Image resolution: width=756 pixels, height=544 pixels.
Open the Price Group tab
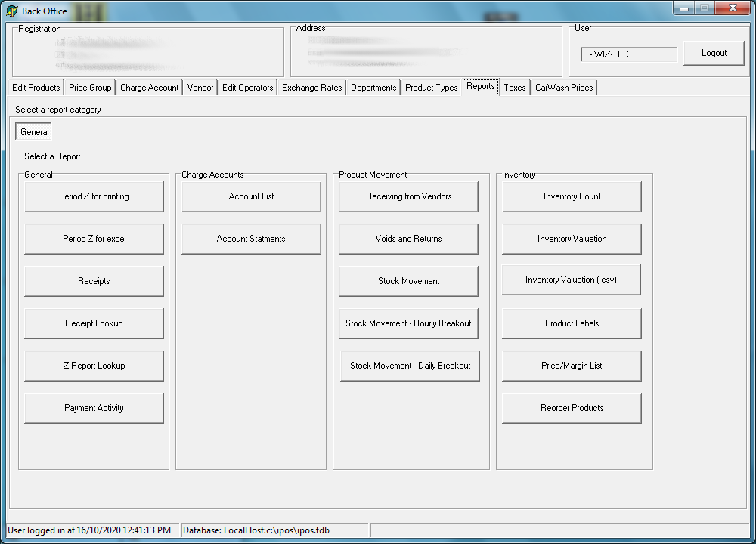[89, 87]
